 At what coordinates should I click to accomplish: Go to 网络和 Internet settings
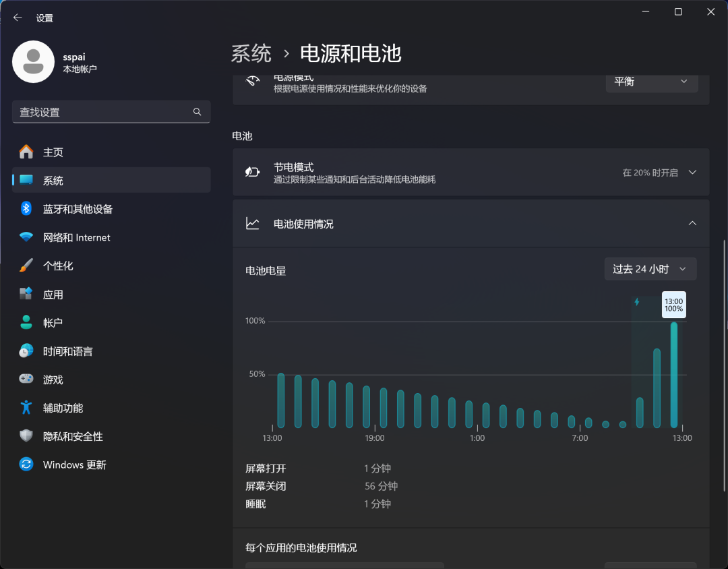click(x=111, y=237)
